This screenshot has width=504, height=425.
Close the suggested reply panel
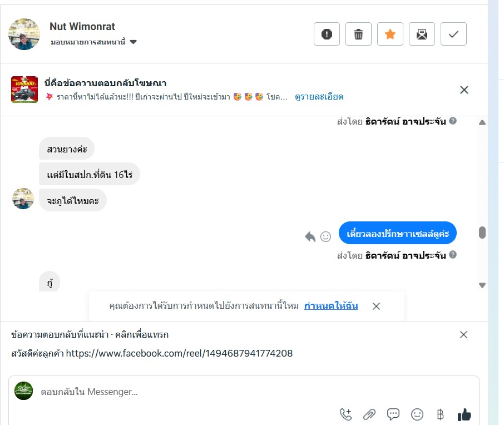point(463,334)
